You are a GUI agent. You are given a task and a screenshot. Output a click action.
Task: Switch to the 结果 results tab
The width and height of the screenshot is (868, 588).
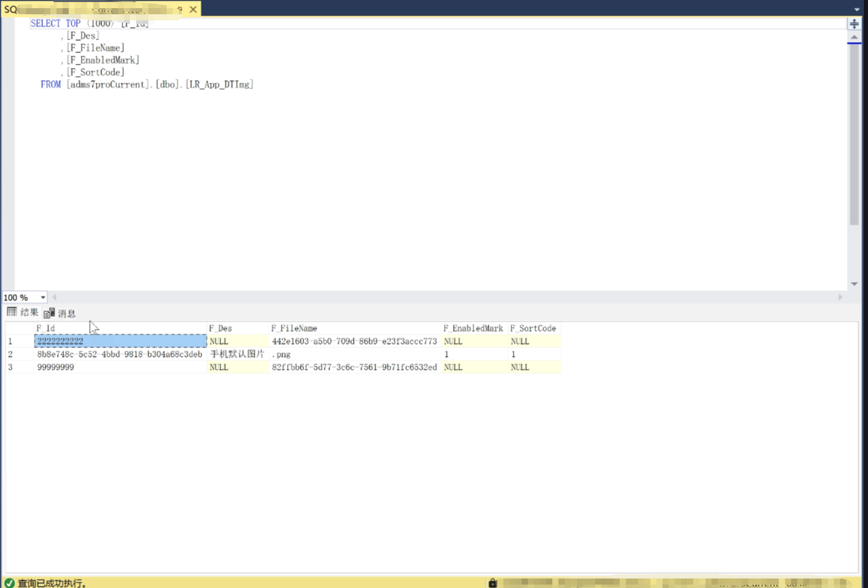[22, 312]
